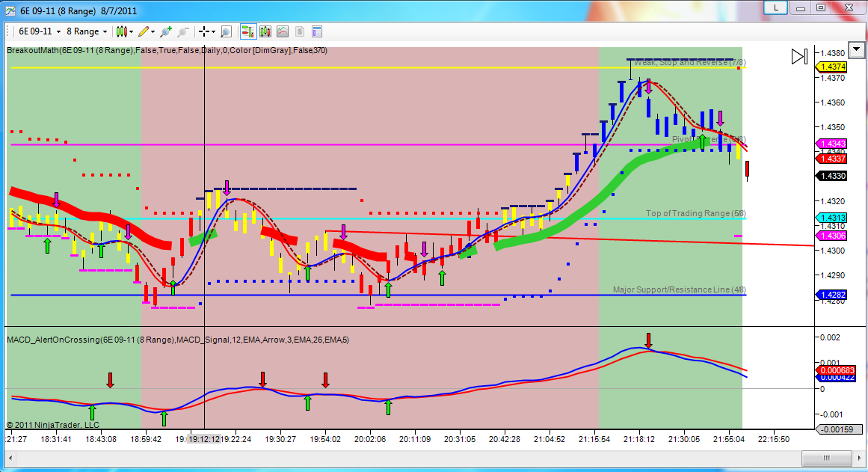The width and height of the screenshot is (868, 472).
Task: Click the toolbar grip handle
Action: [8, 31]
